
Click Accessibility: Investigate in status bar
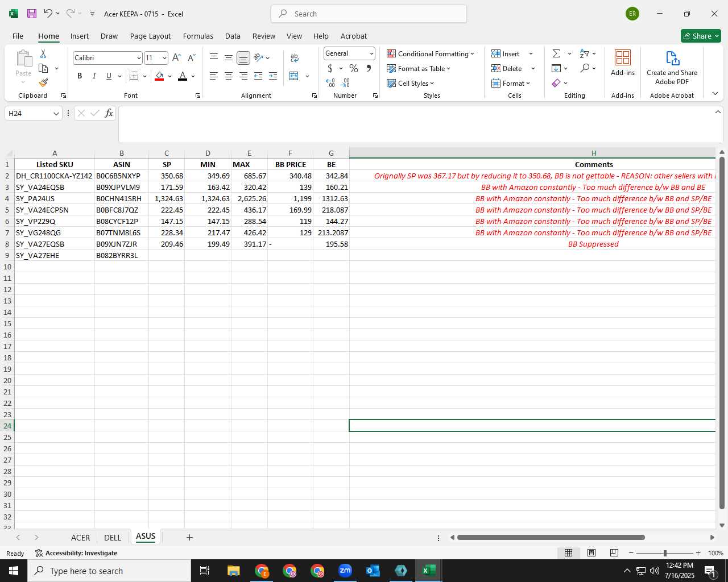click(x=76, y=553)
